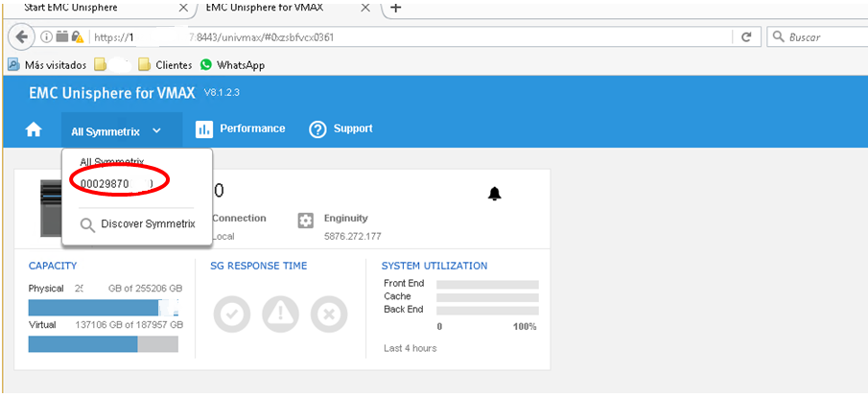Viewport: 868px width, 397px height.
Task: Click the Cache utilization bar
Action: pos(487,297)
